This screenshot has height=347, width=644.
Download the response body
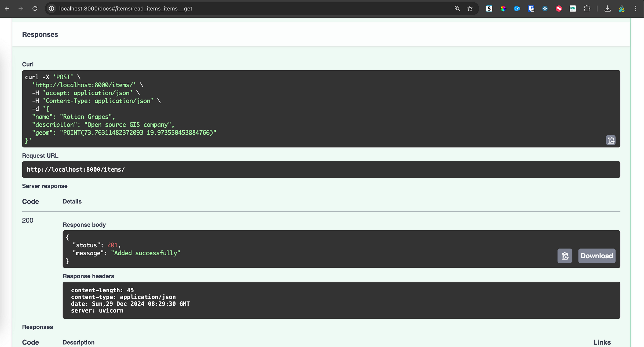pyautogui.click(x=597, y=256)
